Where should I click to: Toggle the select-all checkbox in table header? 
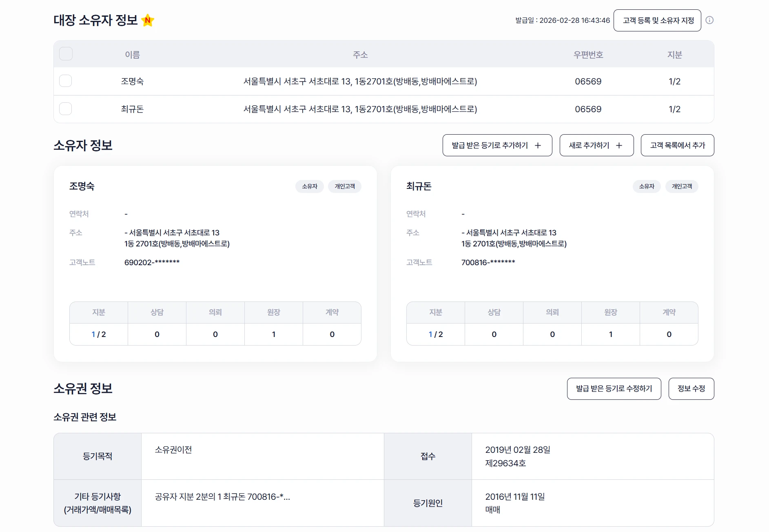66,54
